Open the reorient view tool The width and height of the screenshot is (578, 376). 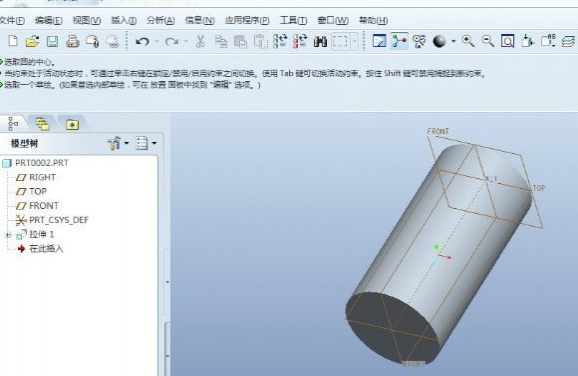pos(527,41)
